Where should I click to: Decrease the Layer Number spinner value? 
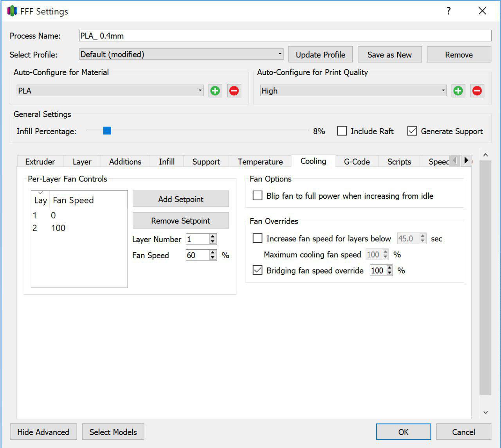(213, 241)
